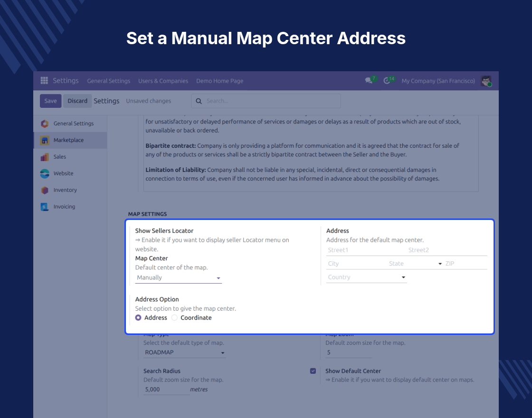Switch to General Settings sidebar tab
Image resolution: width=532 pixels, height=418 pixels.
tap(70, 123)
